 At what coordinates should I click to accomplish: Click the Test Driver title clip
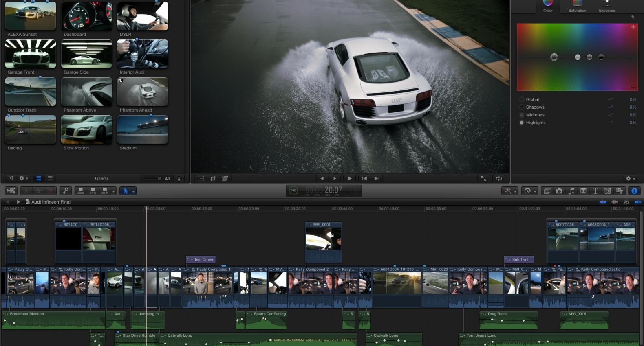coord(201,259)
